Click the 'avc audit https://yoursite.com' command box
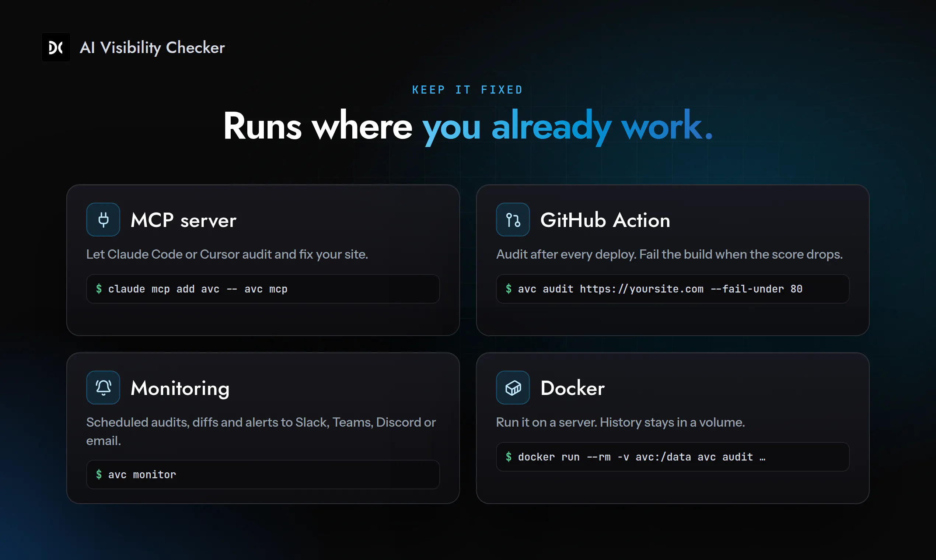The image size is (936, 560). (x=673, y=289)
